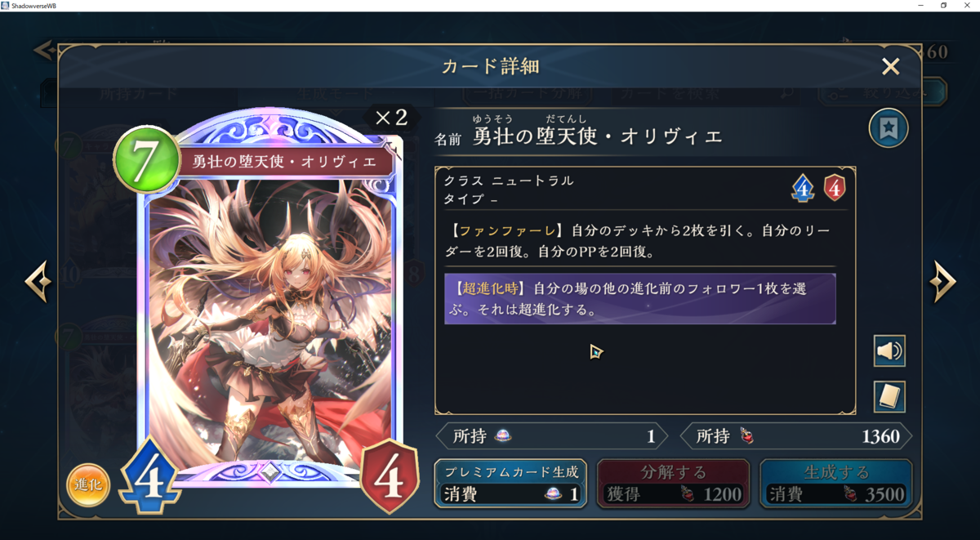Click the 生成する create button
980x540 pixels.
tap(835, 484)
